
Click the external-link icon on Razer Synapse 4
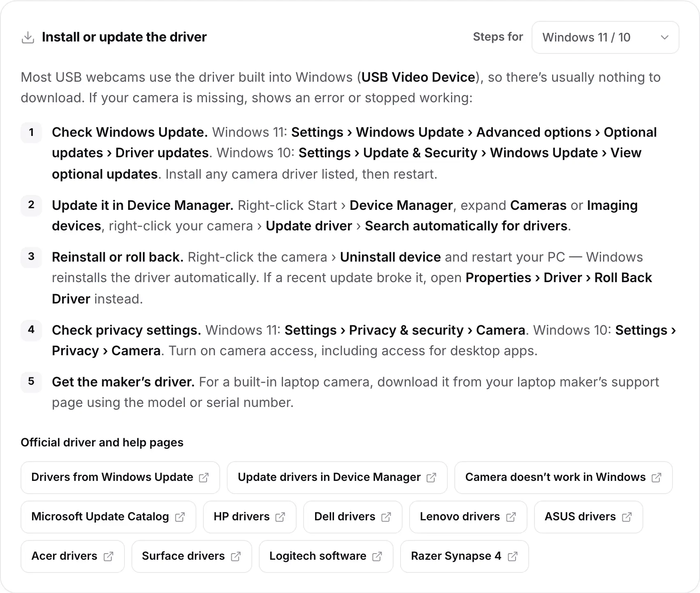pos(513,556)
